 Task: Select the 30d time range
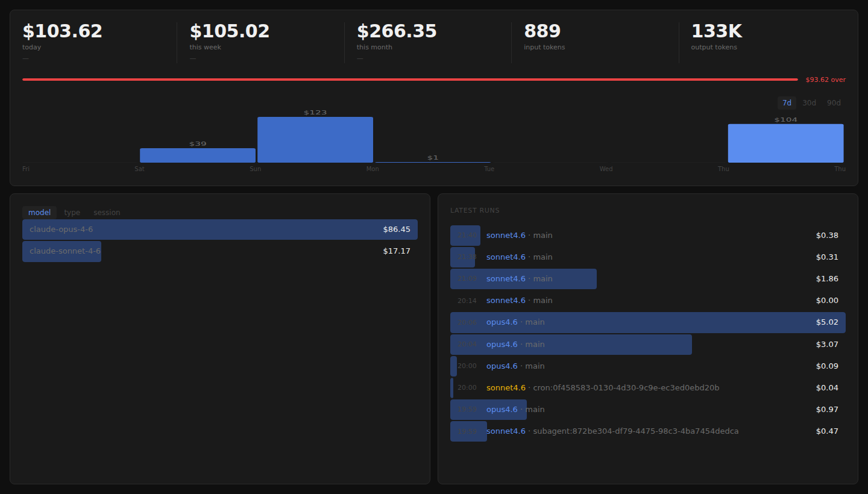pyautogui.click(x=809, y=102)
